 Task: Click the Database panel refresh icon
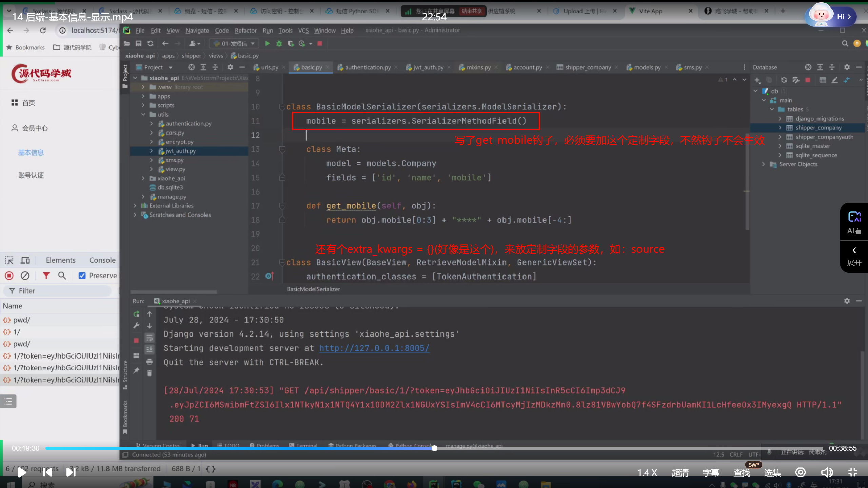[x=784, y=80]
